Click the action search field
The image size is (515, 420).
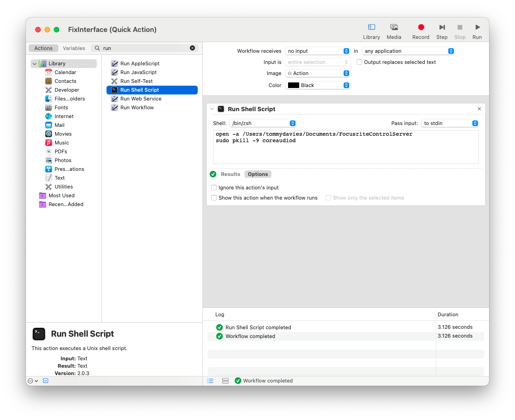(144, 48)
